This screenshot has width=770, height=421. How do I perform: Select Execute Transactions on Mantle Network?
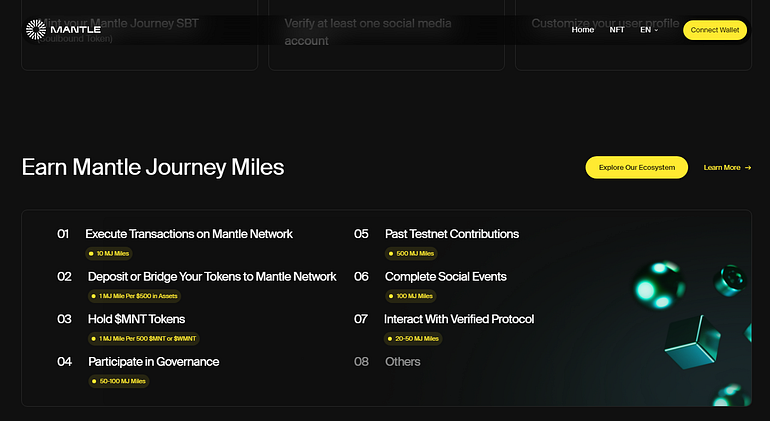189,234
